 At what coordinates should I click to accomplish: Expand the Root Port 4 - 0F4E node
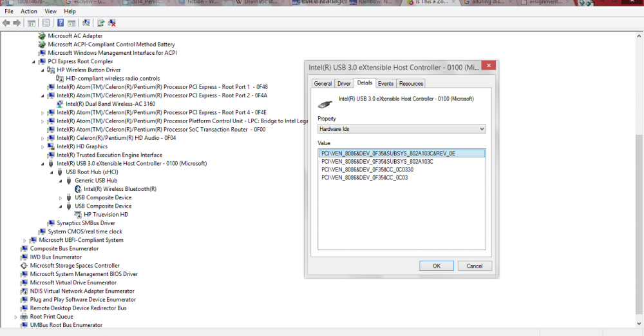click(43, 112)
